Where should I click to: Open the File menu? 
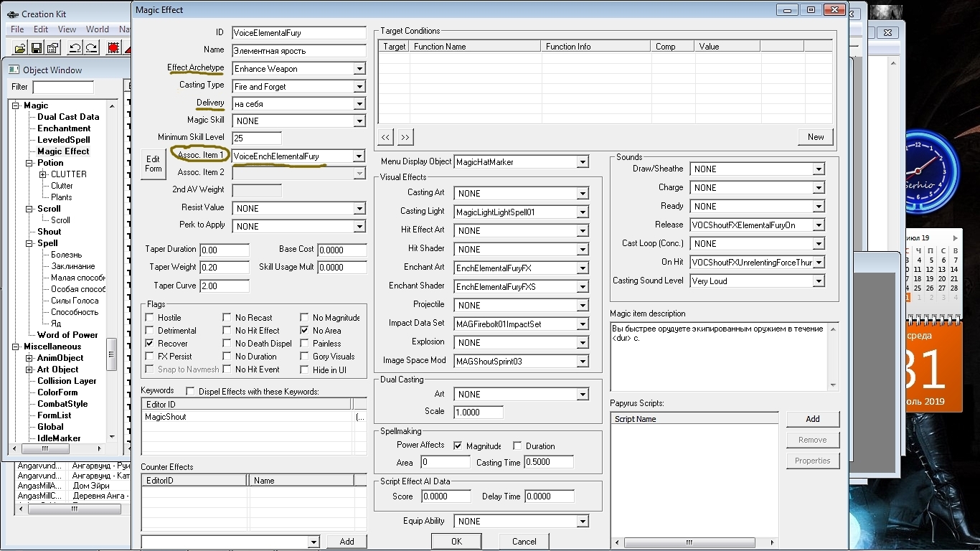pyautogui.click(x=17, y=29)
